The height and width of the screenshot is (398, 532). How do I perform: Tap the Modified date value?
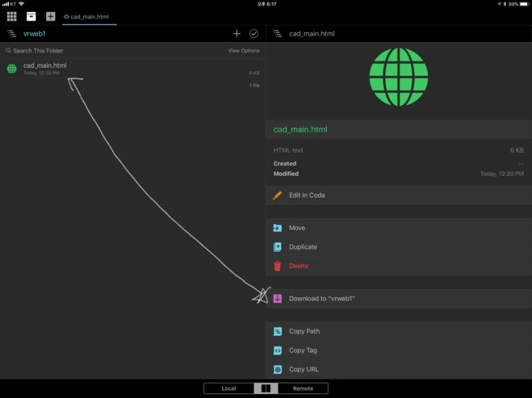coord(502,174)
